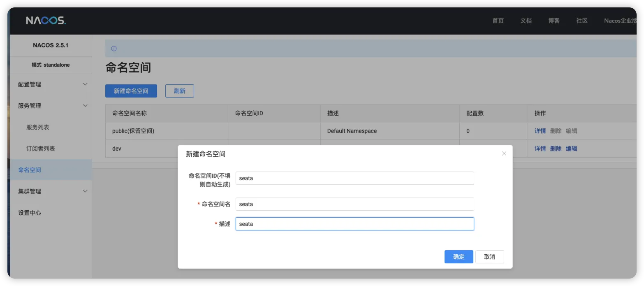644x286 pixels.
Task: Focus the 命名空间ID input field
Action: pos(355,178)
